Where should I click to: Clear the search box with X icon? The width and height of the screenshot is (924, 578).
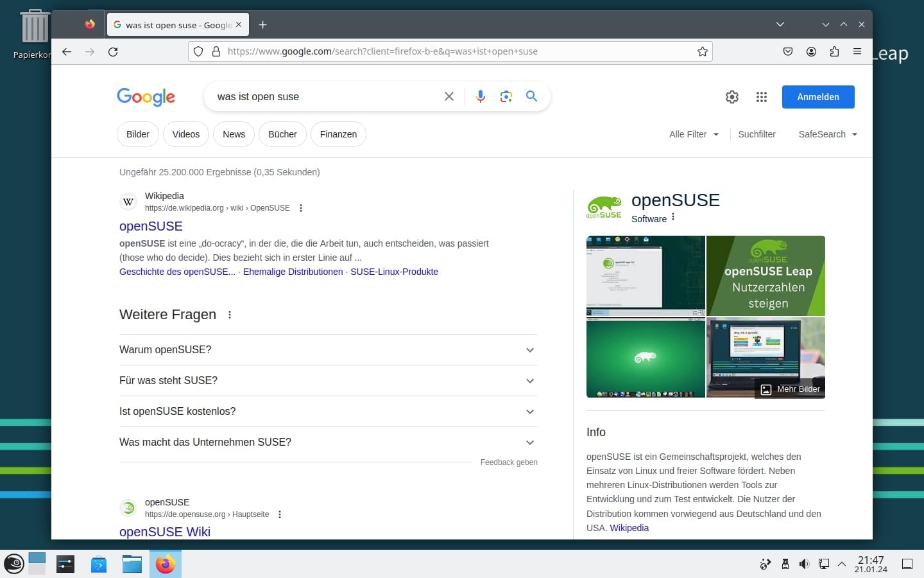pos(449,96)
